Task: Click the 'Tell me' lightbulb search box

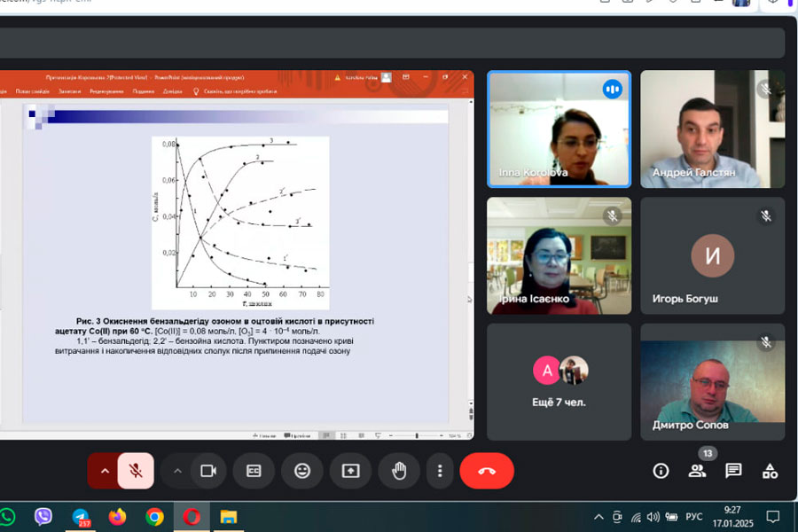Action: (235, 91)
